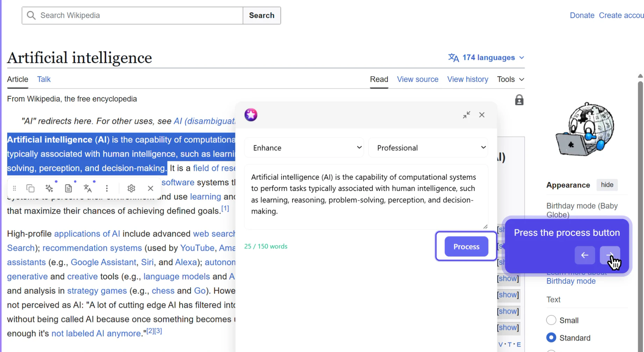Open the generative link
The image size is (644, 352).
(x=27, y=276)
